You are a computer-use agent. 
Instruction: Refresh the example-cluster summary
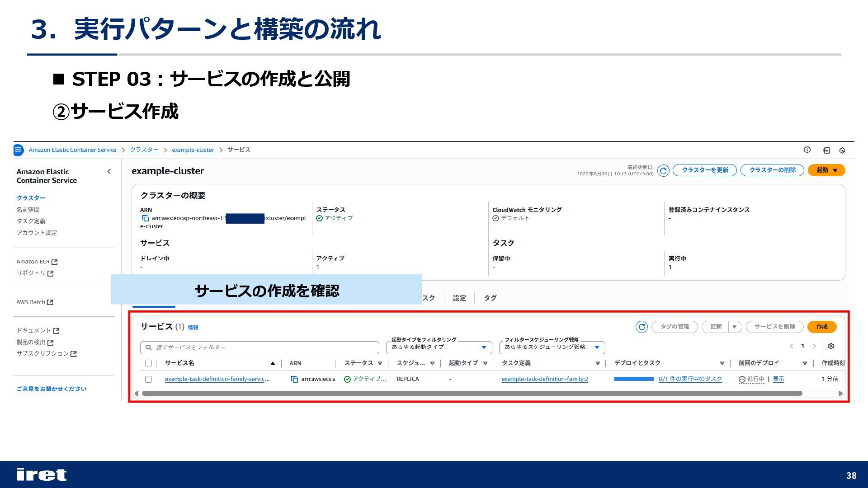[x=663, y=170]
